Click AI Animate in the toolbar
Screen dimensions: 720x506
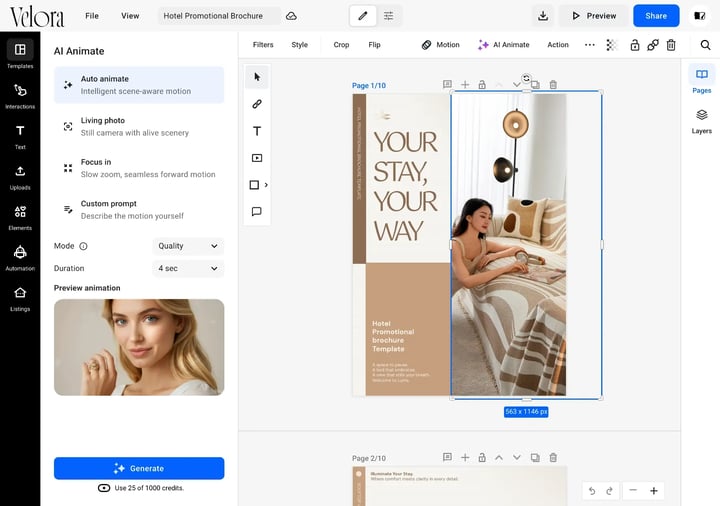pos(504,45)
